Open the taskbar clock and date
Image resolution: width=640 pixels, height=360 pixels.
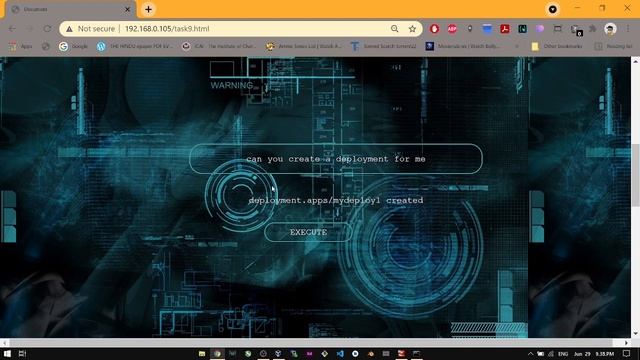tap(594, 353)
